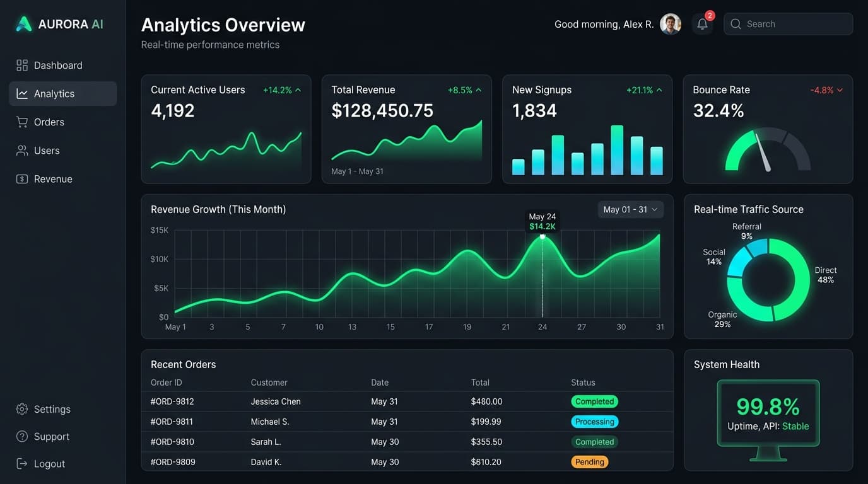Select the Analytics menu item

coord(63,93)
